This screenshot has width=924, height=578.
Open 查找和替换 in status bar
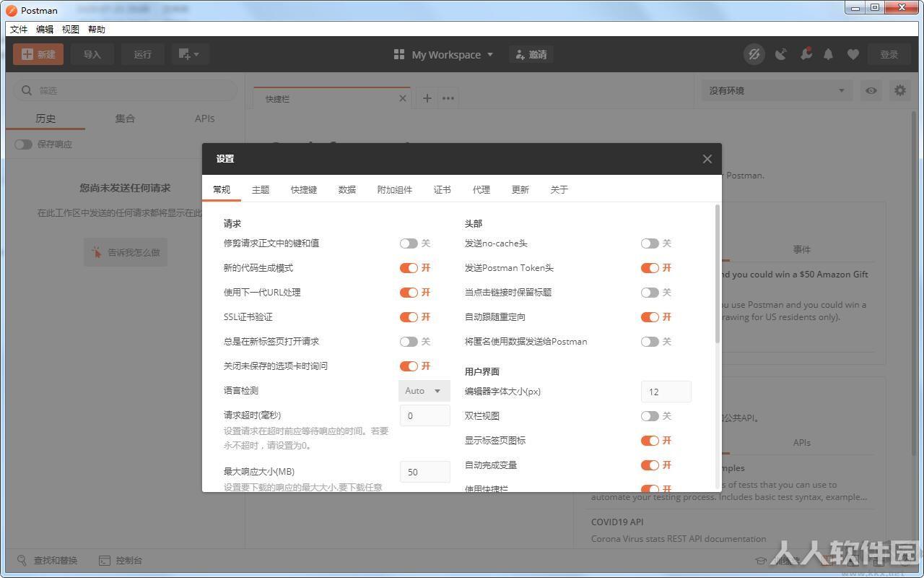[x=48, y=561]
